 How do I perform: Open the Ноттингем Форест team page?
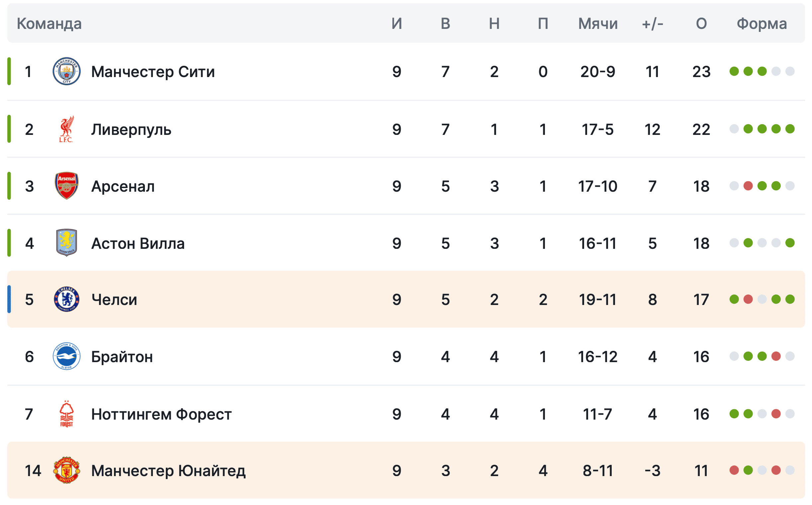coord(161,414)
